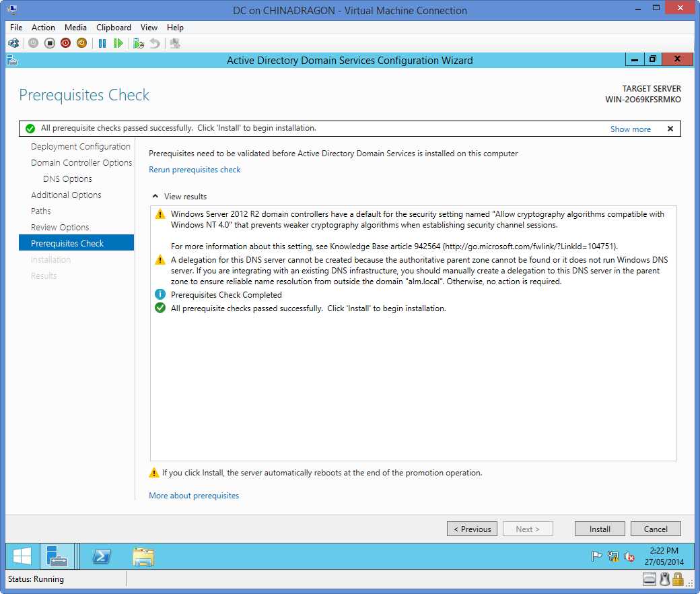Open Server Manager from the taskbar
Viewport: 700px width, 594px height.
tap(57, 556)
